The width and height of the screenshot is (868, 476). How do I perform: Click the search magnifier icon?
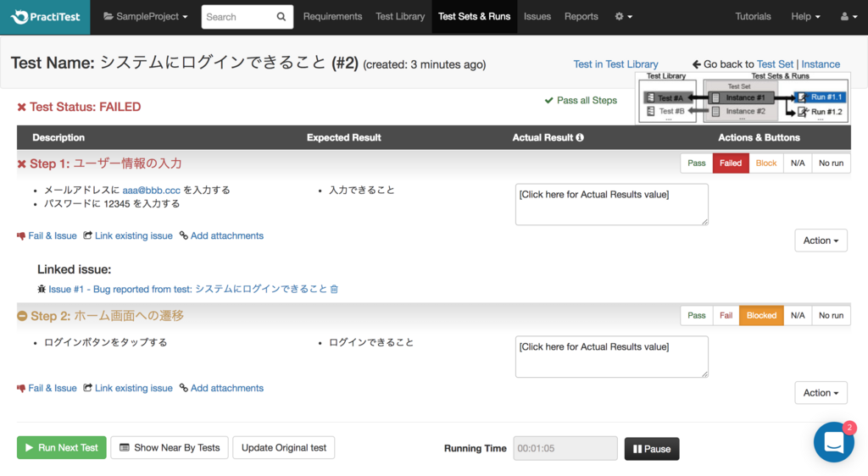pyautogui.click(x=281, y=17)
